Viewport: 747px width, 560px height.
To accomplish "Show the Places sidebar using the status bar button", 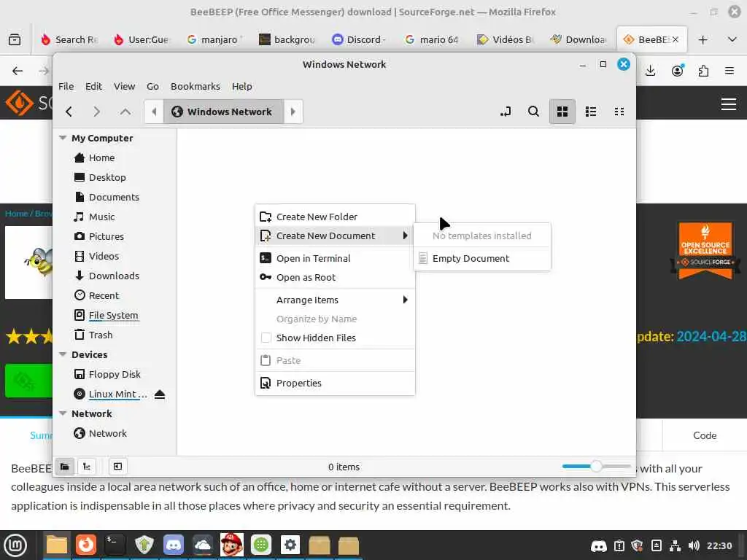I will tap(65, 467).
